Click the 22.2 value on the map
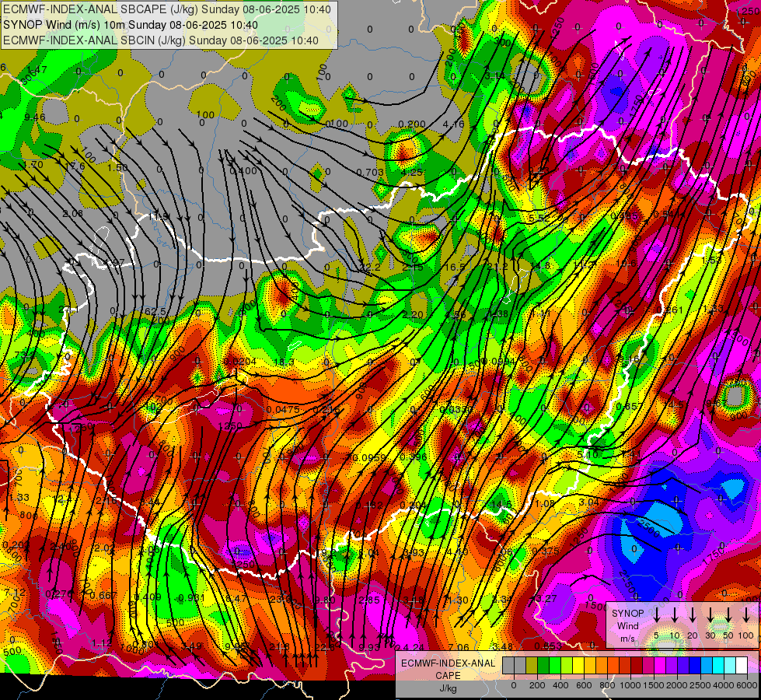 370,267
